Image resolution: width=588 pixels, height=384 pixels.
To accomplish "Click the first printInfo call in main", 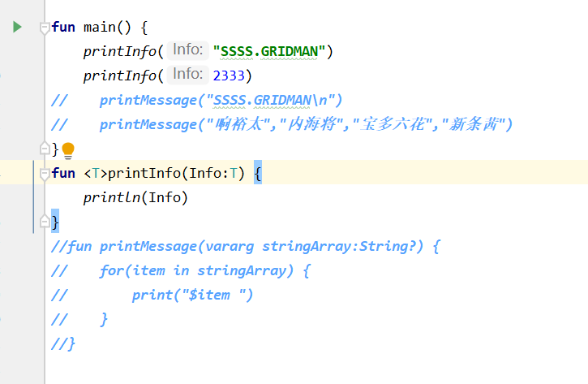I will pyautogui.click(x=120, y=52).
